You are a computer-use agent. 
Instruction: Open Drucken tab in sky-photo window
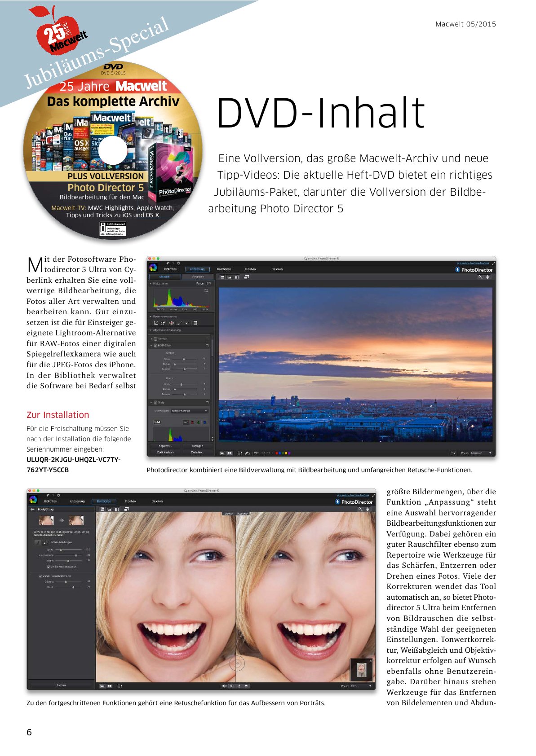[277, 269]
